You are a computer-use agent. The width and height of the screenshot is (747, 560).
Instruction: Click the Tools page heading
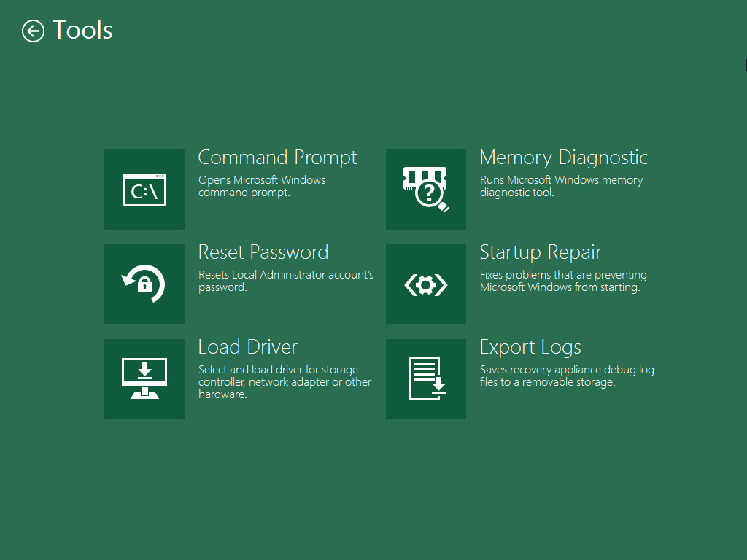coord(82,30)
